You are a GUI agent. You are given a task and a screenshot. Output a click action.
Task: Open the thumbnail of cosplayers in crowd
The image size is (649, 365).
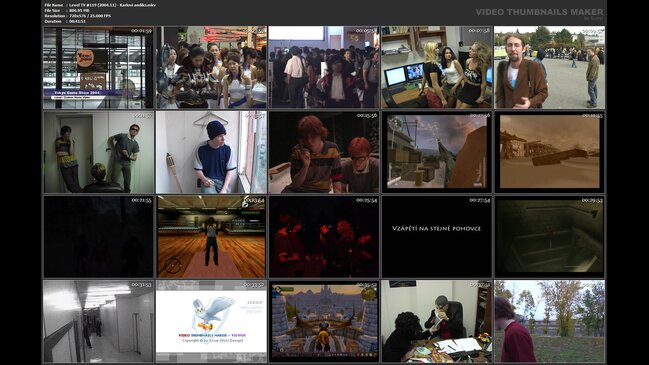[211, 67]
